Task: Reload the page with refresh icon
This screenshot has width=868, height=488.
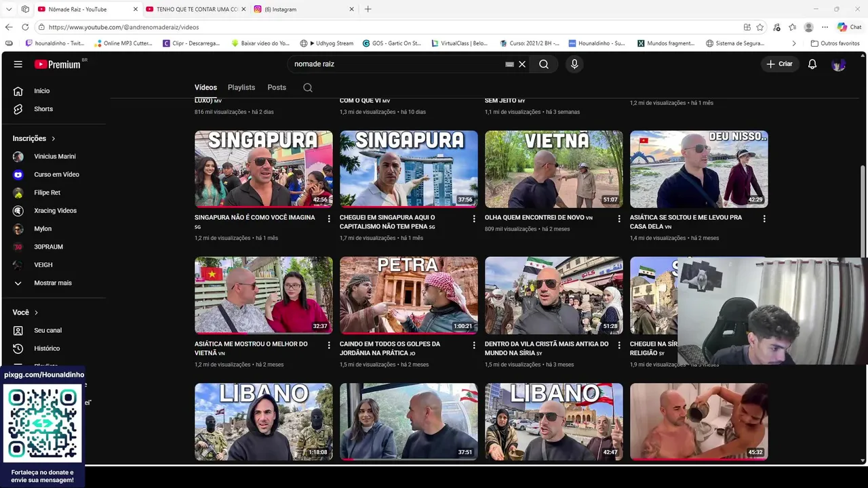Action: point(25,27)
